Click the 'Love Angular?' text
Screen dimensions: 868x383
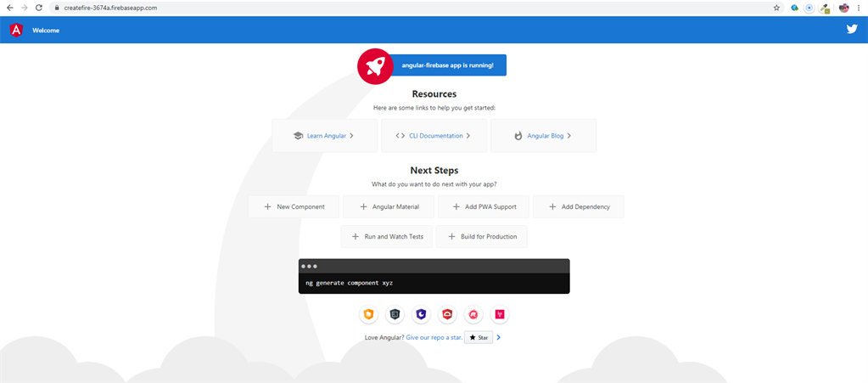pyautogui.click(x=384, y=337)
